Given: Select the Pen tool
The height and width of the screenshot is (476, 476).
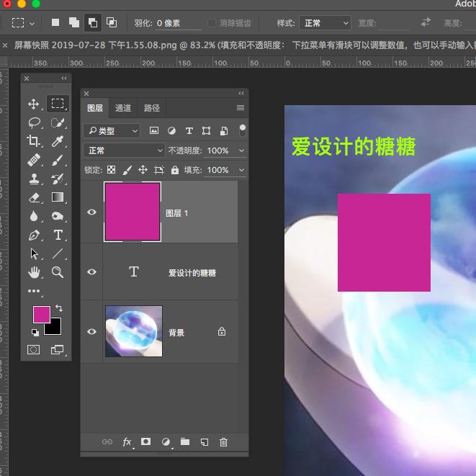Looking at the screenshot, I should tap(34, 235).
